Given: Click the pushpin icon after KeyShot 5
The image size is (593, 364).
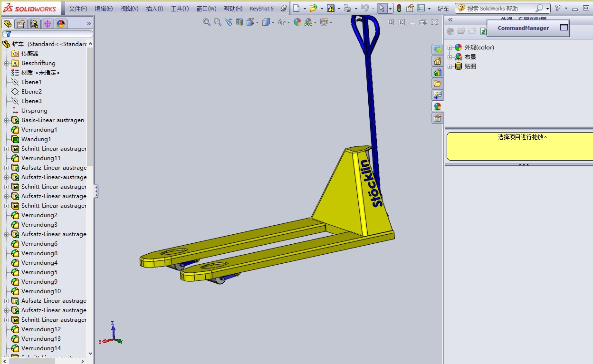Looking at the screenshot, I should 284,8.
